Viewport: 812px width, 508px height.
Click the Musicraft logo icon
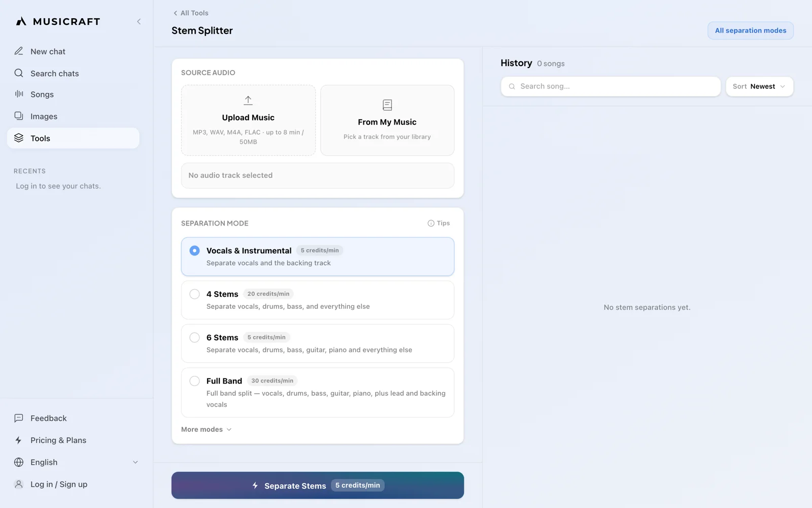[x=21, y=21]
